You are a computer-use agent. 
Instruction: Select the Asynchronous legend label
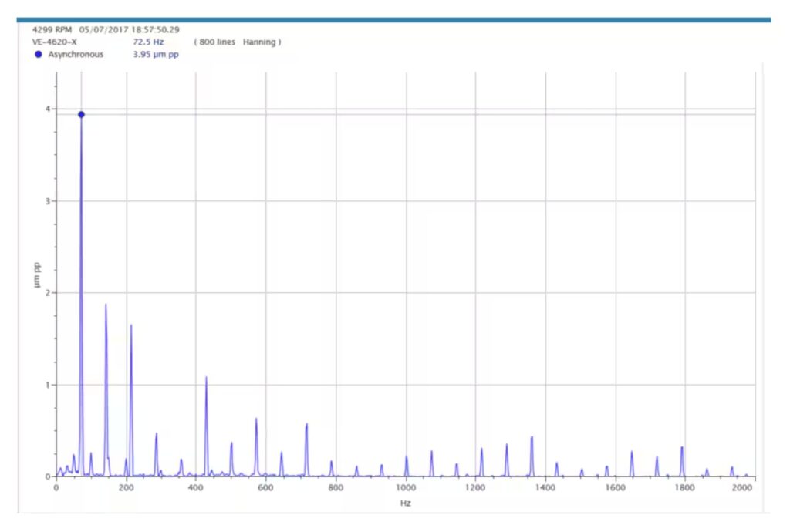(x=77, y=55)
